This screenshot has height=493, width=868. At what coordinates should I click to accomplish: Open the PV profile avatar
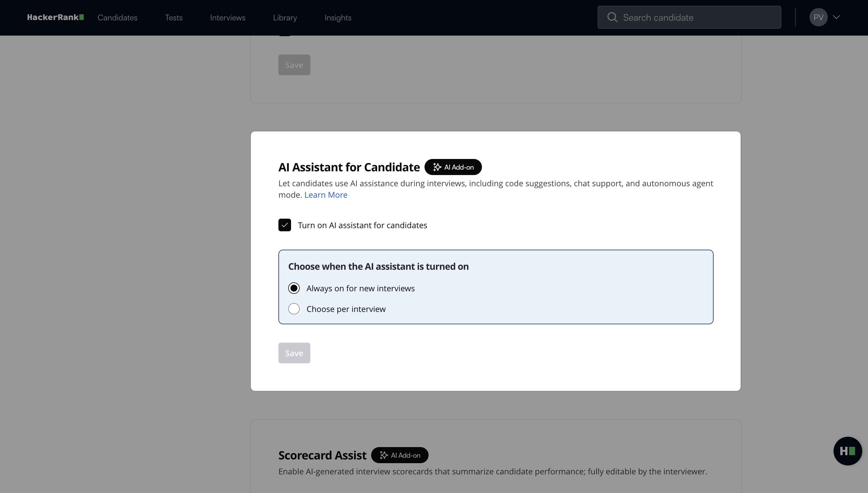(818, 17)
